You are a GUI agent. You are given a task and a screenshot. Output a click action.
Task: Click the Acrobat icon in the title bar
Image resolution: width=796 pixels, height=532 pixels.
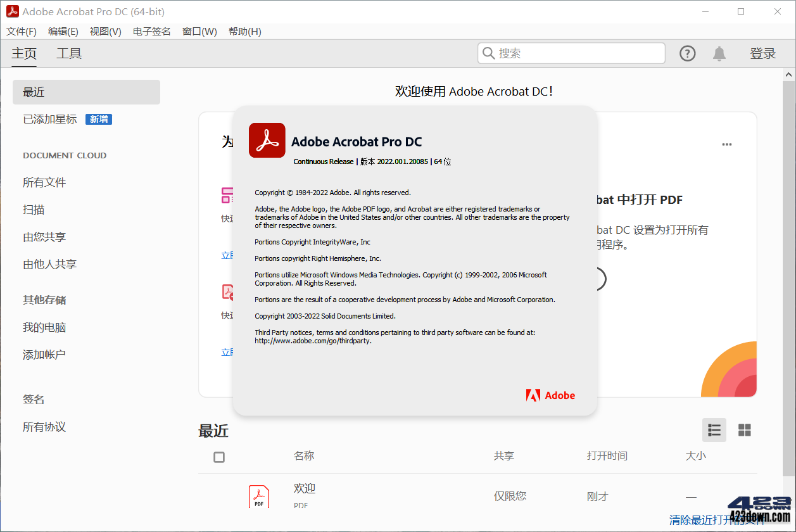coord(11,11)
